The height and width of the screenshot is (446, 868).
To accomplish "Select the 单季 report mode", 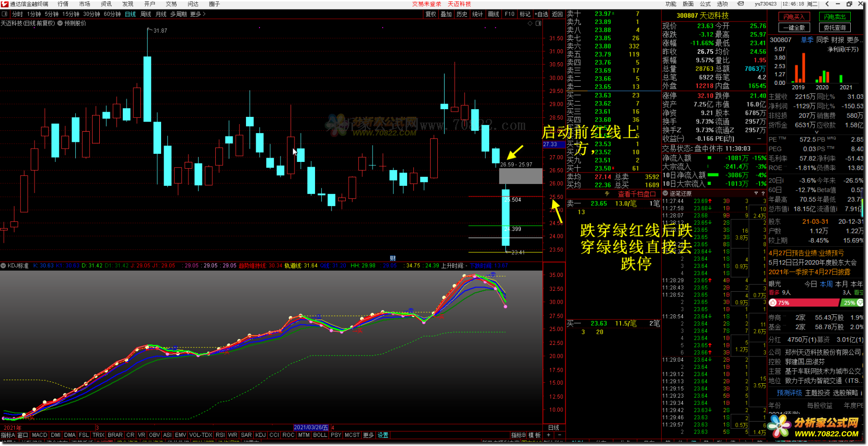I will (807, 40).
